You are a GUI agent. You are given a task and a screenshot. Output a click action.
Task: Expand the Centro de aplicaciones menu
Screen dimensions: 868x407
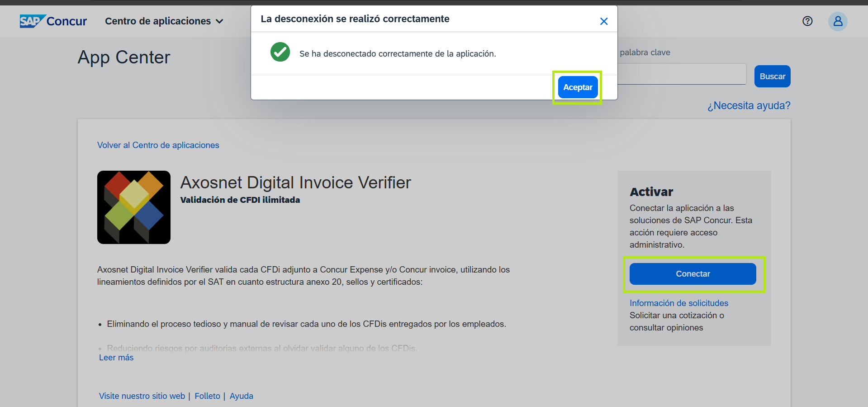[164, 21]
